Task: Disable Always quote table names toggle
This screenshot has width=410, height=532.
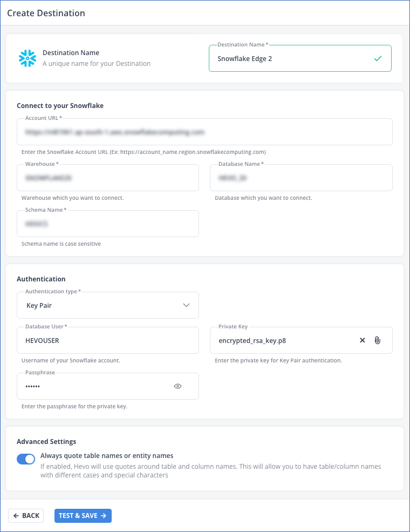Action: coord(26,459)
